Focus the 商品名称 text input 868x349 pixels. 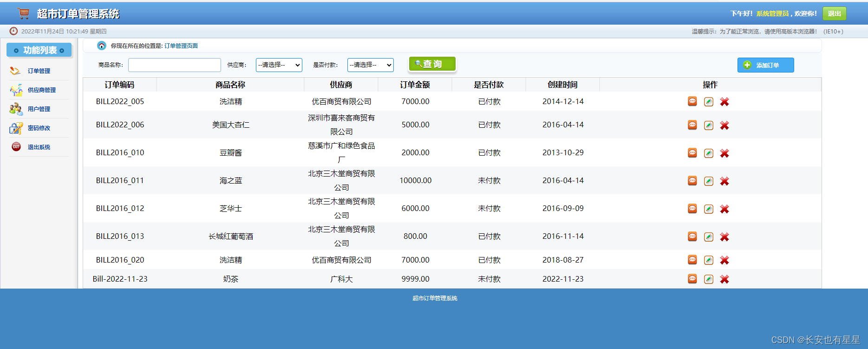pyautogui.click(x=175, y=65)
